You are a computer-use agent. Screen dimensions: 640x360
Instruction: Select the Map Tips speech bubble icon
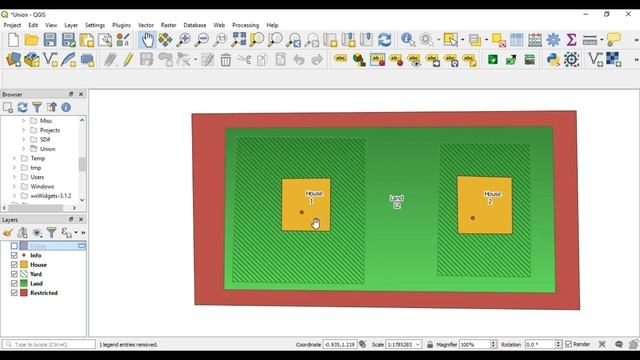point(614,40)
